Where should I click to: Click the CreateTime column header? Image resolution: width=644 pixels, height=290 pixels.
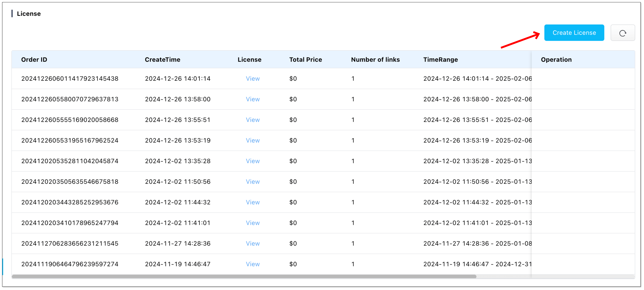coord(163,59)
